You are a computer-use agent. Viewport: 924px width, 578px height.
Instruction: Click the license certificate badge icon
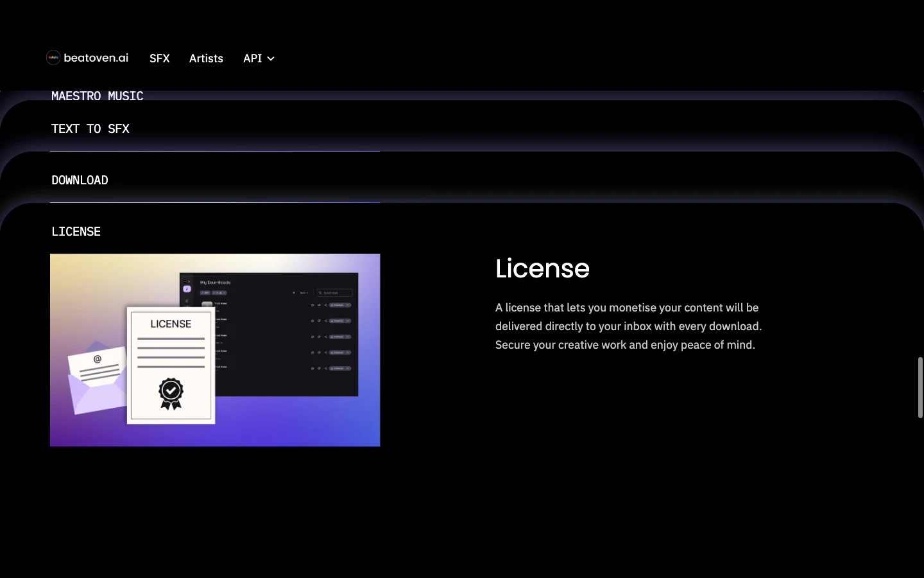(171, 393)
